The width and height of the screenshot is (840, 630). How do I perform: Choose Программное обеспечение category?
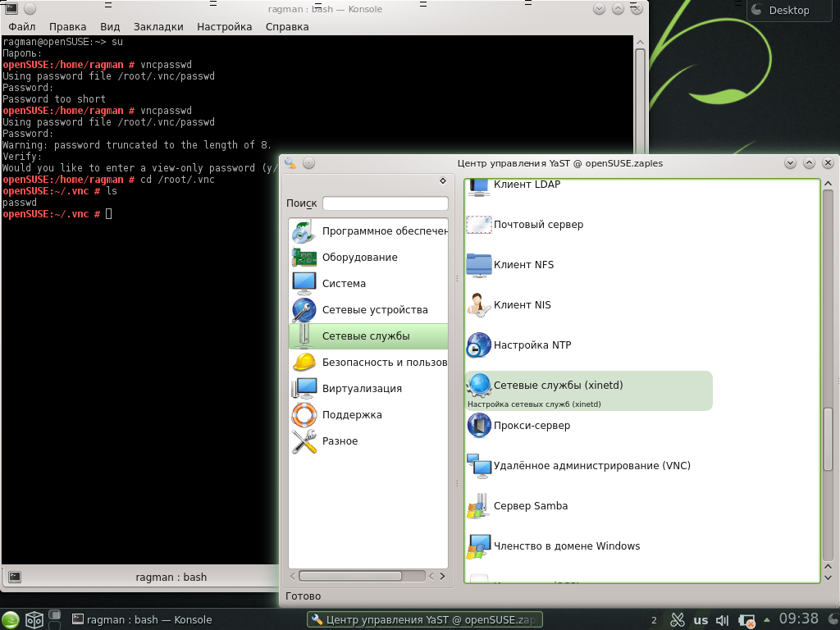point(384,231)
